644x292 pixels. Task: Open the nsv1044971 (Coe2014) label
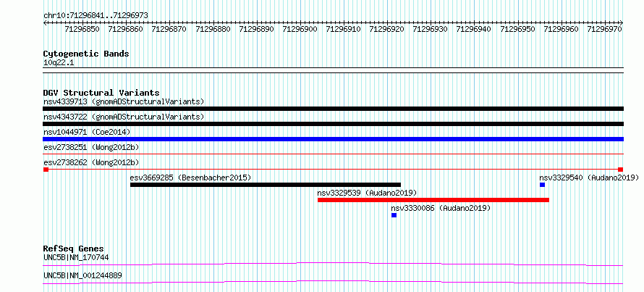[87, 132]
